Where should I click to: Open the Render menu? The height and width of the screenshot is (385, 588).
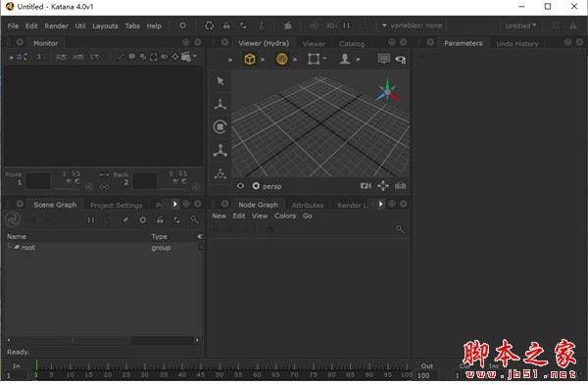tap(56, 25)
